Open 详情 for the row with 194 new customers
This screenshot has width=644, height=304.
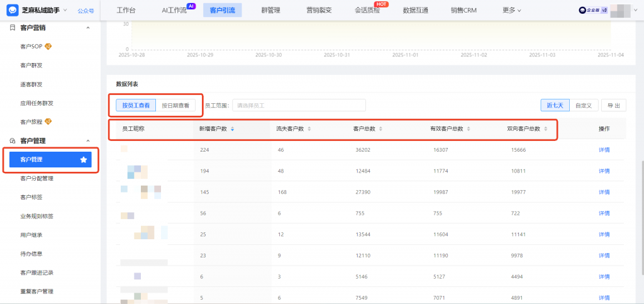click(604, 171)
